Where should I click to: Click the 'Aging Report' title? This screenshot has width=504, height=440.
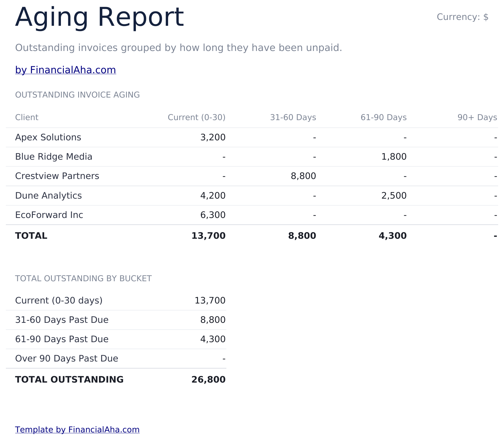point(100,17)
